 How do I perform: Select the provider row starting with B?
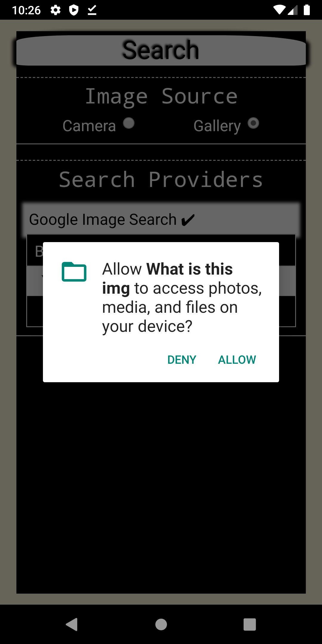161,250
